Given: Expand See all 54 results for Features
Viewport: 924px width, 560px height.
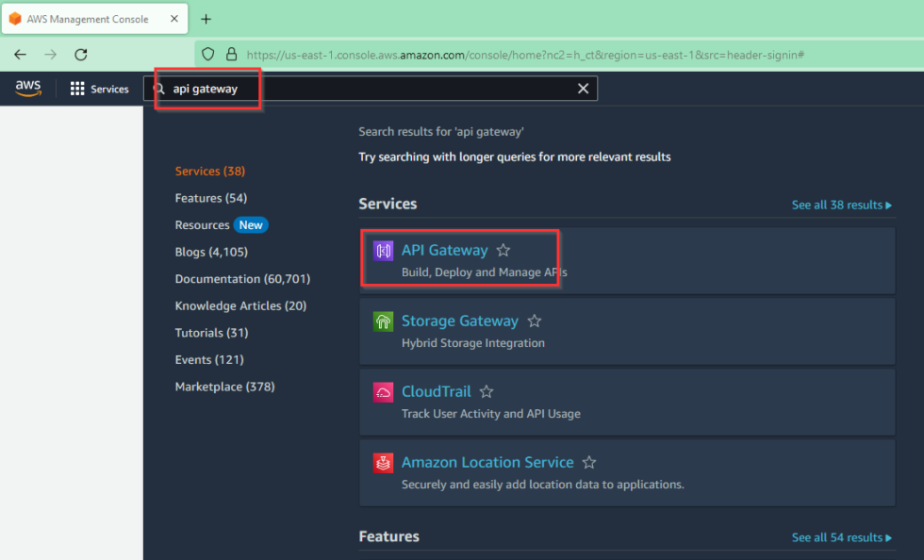Looking at the screenshot, I should click(x=841, y=537).
